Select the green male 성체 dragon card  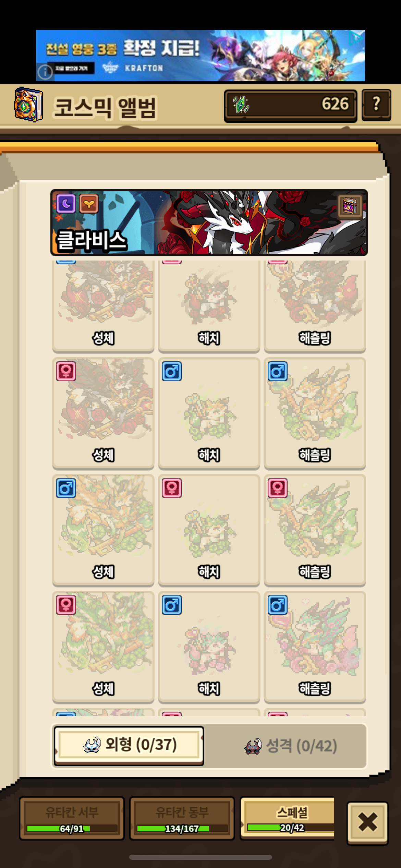(103, 530)
